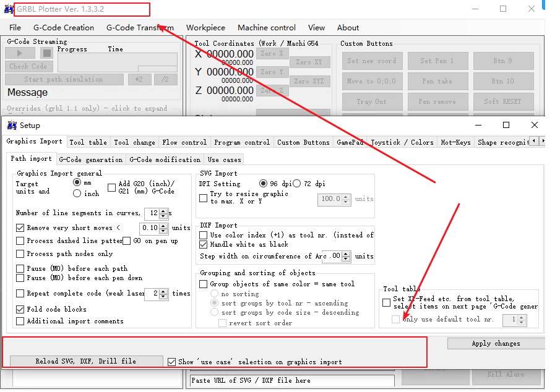
Task: Switch to G-Code generation sub-tab
Action: pos(91,160)
